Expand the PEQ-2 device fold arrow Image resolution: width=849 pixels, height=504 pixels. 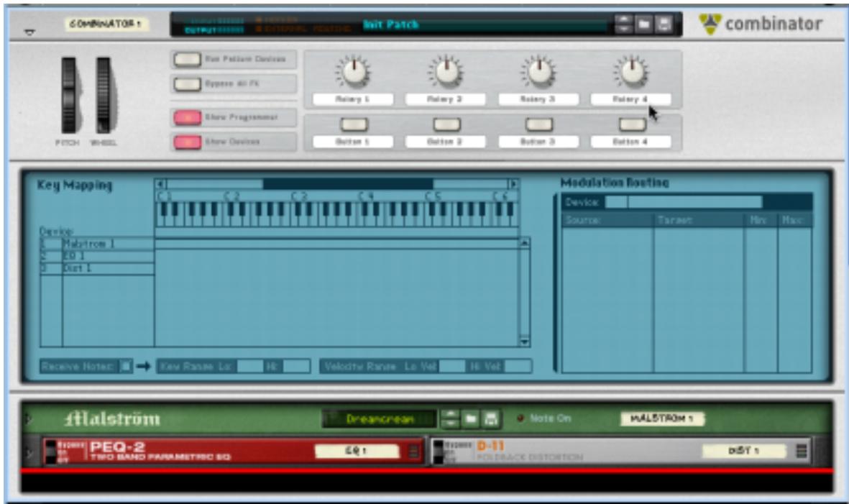click(29, 452)
